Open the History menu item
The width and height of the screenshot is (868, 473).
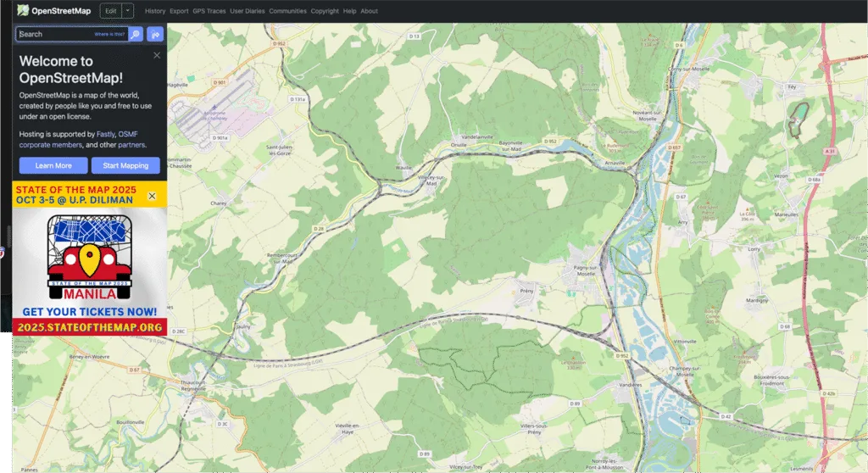tap(155, 11)
